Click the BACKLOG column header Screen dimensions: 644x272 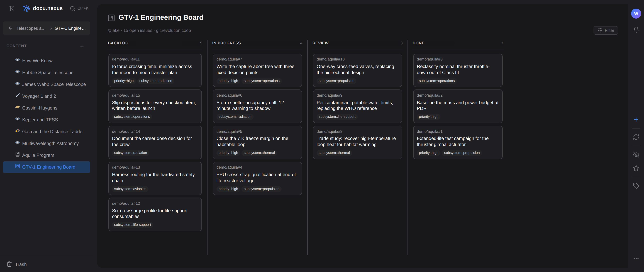point(118,43)
